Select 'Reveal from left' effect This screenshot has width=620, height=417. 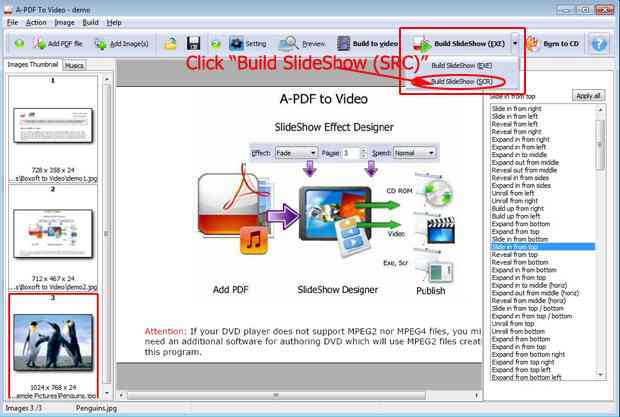coord(514,124)
